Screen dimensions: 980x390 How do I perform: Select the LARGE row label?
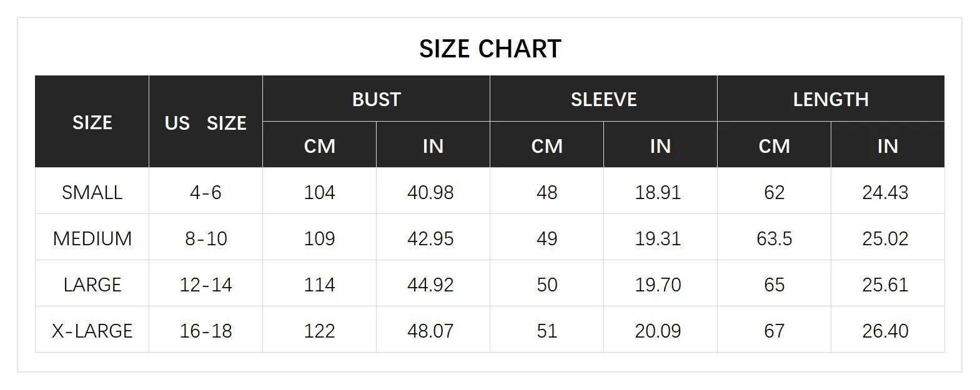pos(92,285)
